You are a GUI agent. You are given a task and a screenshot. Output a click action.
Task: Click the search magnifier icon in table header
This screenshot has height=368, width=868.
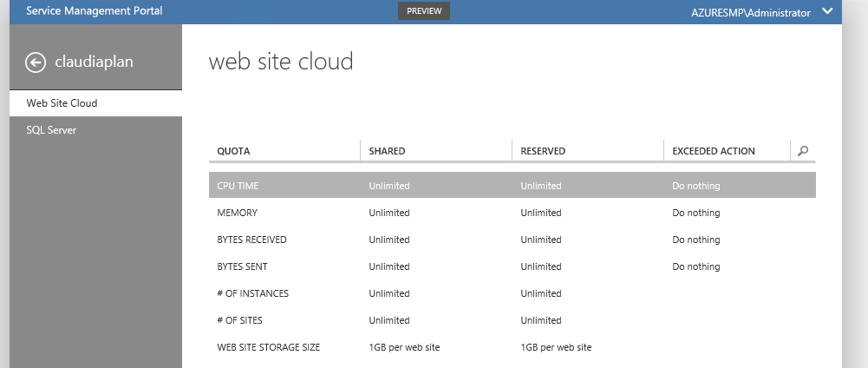coord(803,151)
